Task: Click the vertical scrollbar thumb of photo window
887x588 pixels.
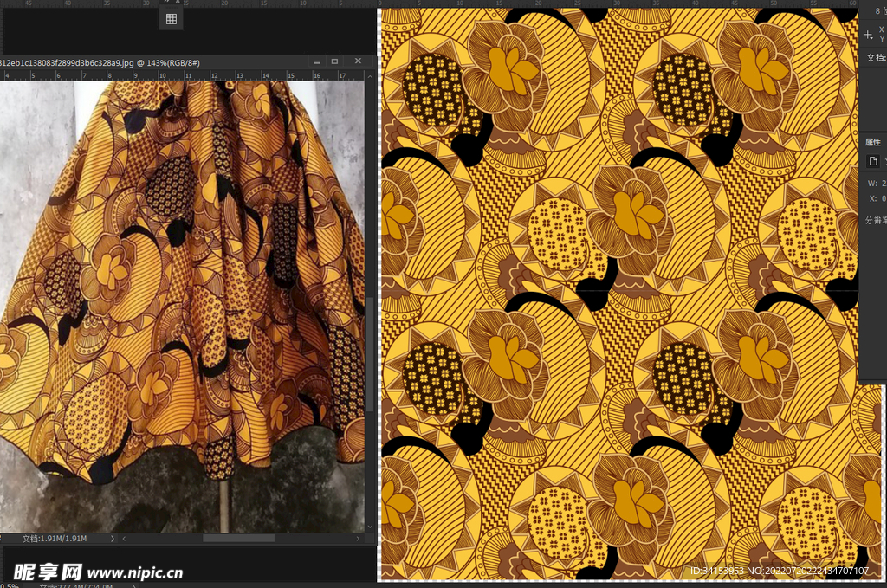Action: pos(370,354)
